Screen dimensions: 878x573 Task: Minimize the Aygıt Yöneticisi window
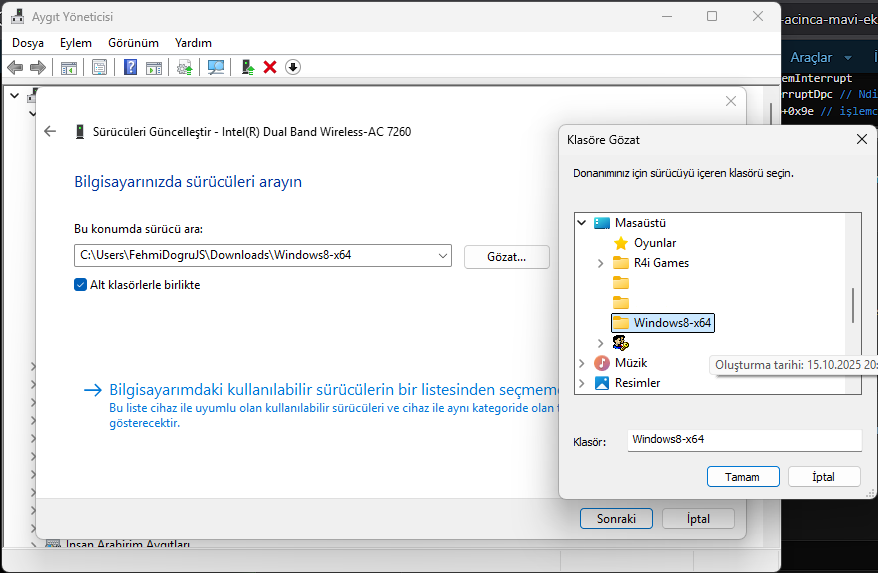[x=666, y=16]
